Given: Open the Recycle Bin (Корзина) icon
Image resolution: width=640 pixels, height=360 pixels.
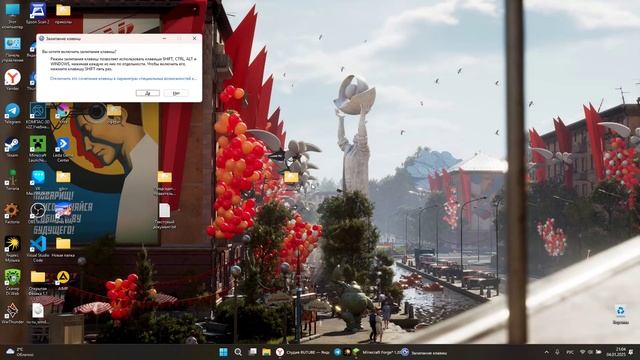Looking at the screenshot, I should click(x=620, y=314).
